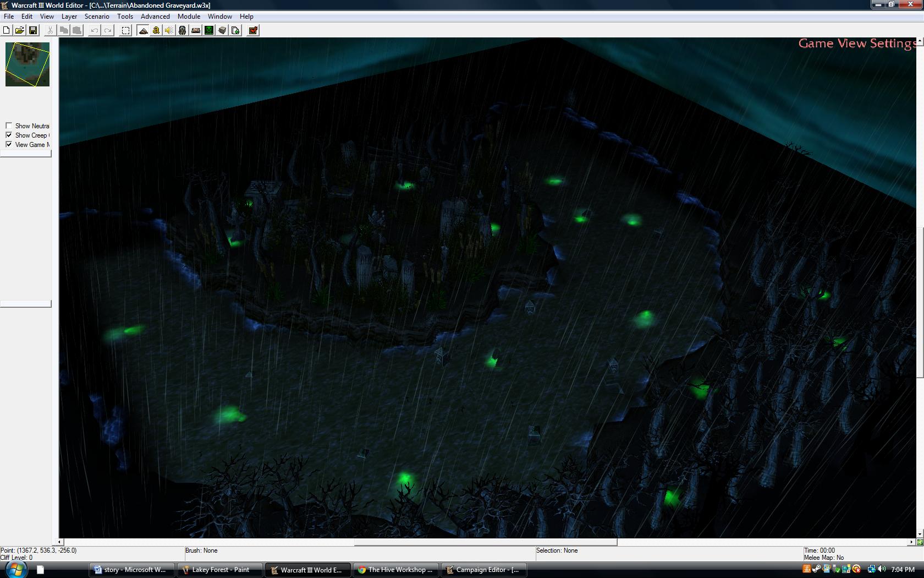Switch to Lakey Forest Paint window
The height and width of the screenshot is (578, 924).
point(220,570)
